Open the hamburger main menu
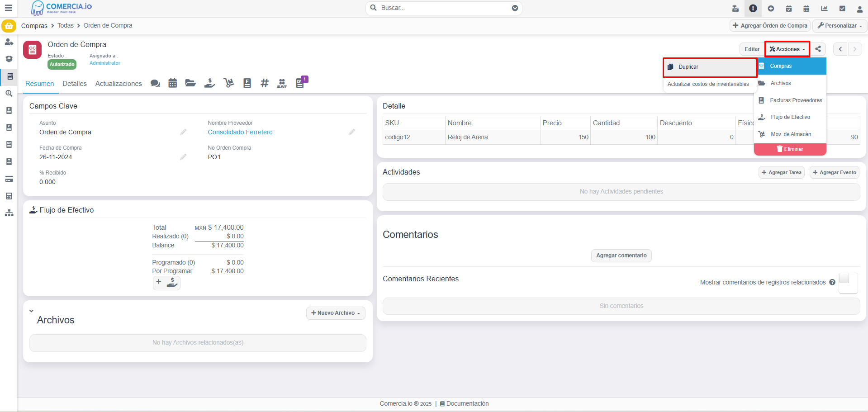The height and width of the screenshot is (412, 868). tap(8, 8)
